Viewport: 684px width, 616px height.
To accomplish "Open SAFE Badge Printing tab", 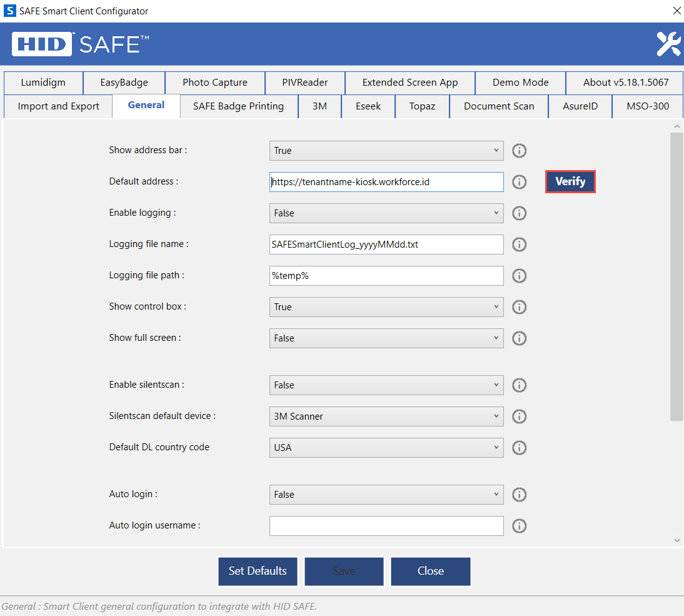I will click(x=239, y=106).
